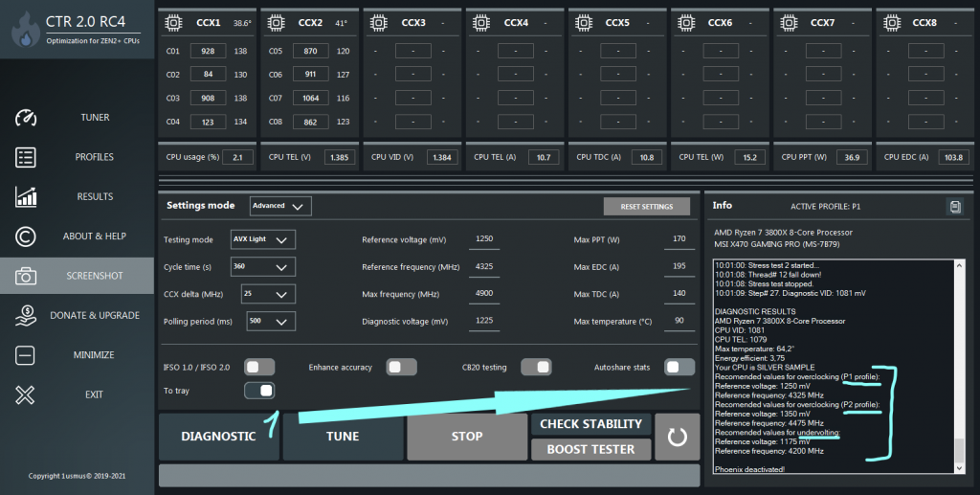Click the circular refresh arrow button
Viewport: 980px width, 495px height.
[678, 437]
